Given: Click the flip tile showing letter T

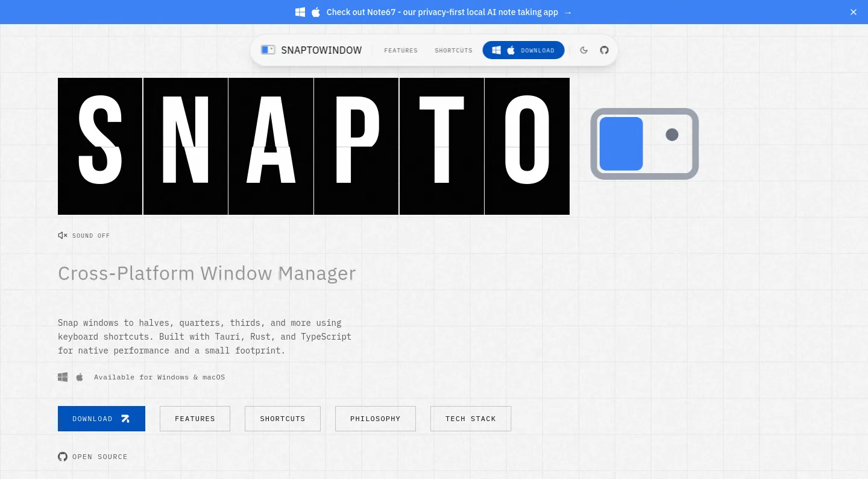Looking at the screenshot, I should pos(442,146).
